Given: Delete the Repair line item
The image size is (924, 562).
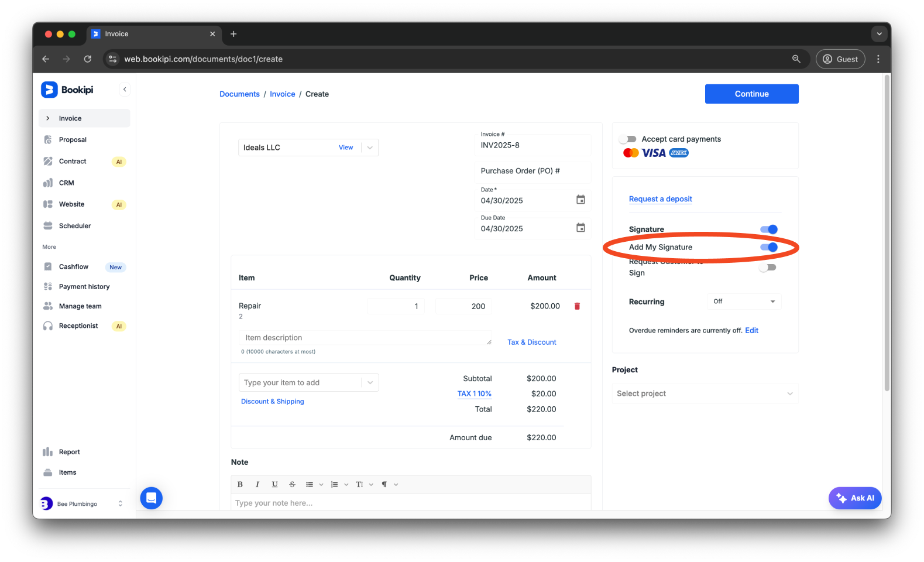Looking at the screenshot, I should point(577,306).
